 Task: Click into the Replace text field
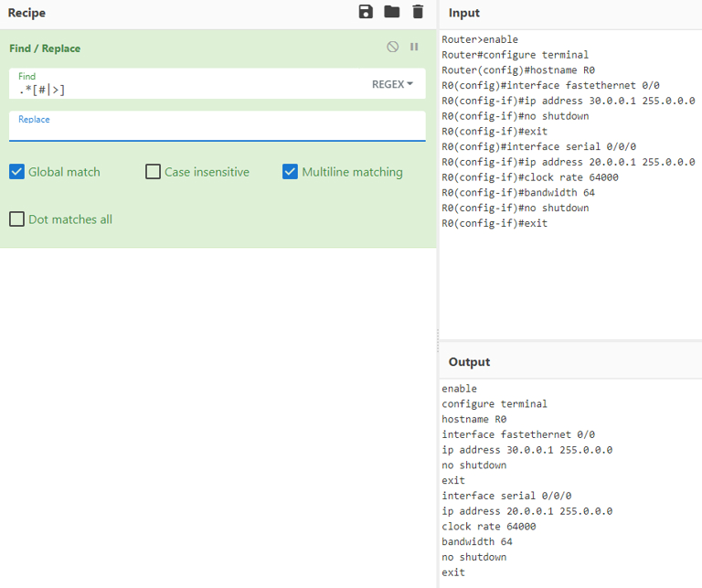217,131
